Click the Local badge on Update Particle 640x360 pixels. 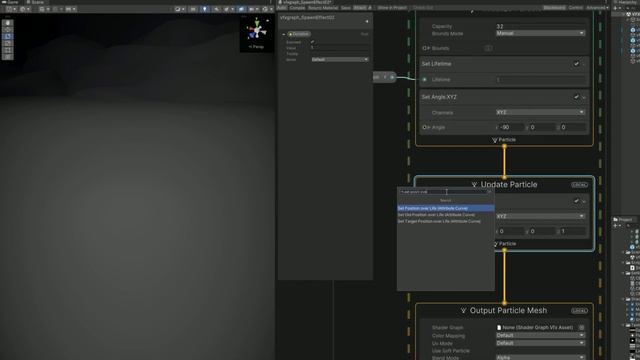(x=579, y=185)
